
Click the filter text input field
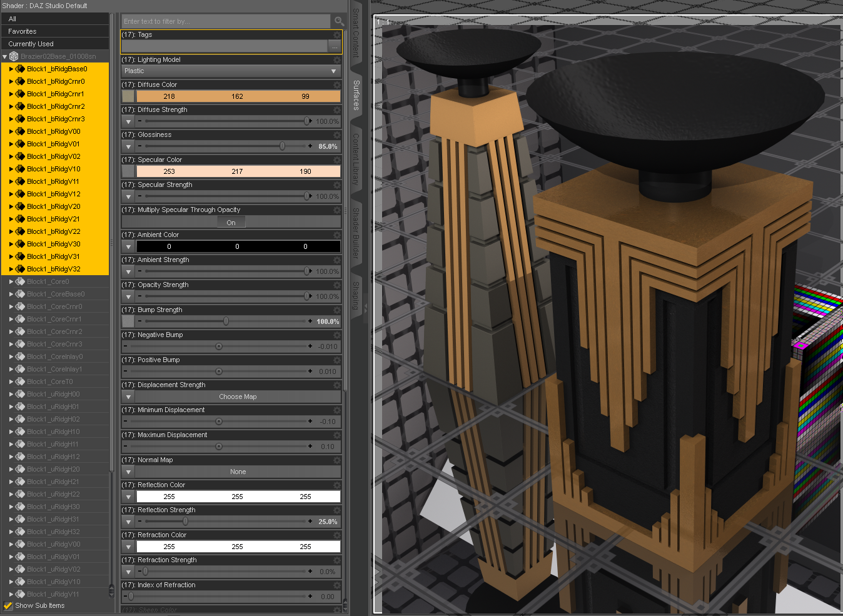point(226,21)
